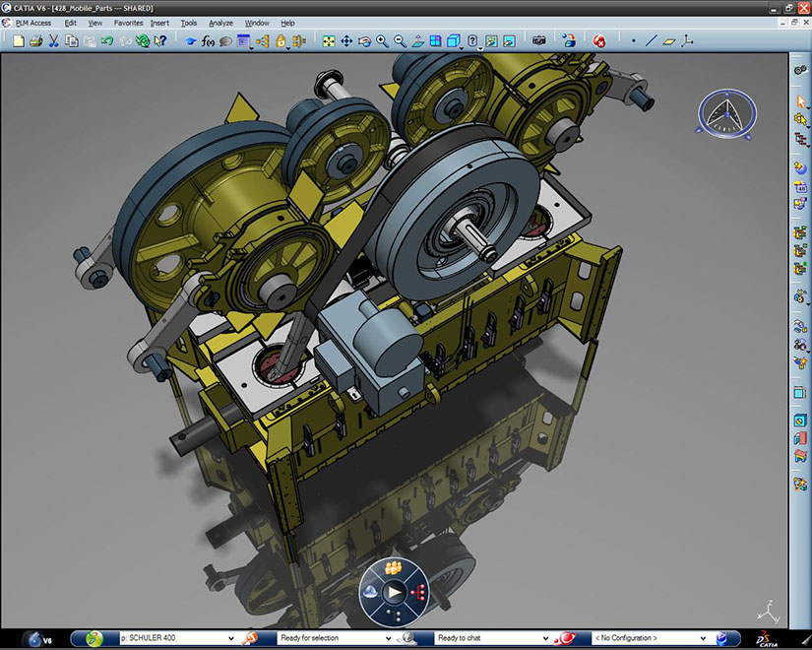Screen dimensions: 812x650
Task: Open the Ready for selection dropdown
Action: click(388, 638)
